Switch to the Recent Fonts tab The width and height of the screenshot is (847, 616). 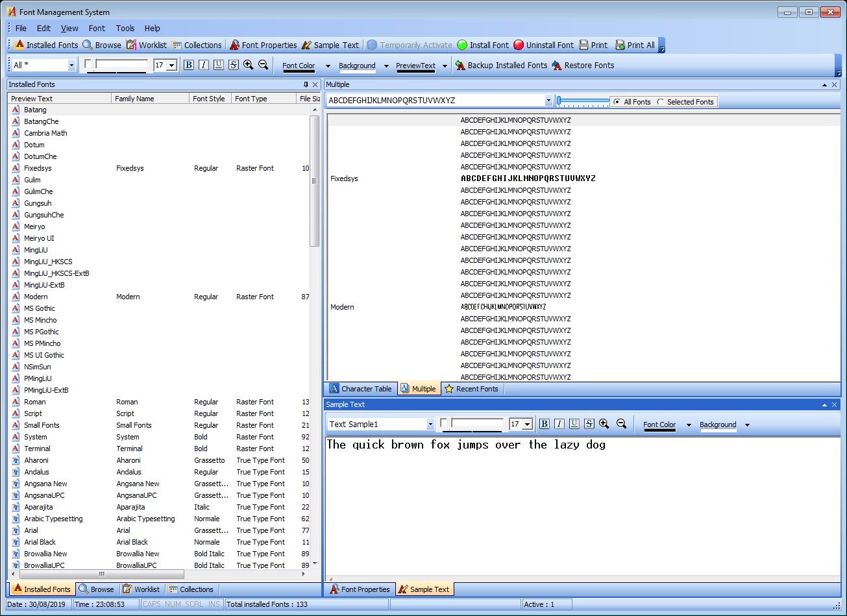[x=471, y=388]
